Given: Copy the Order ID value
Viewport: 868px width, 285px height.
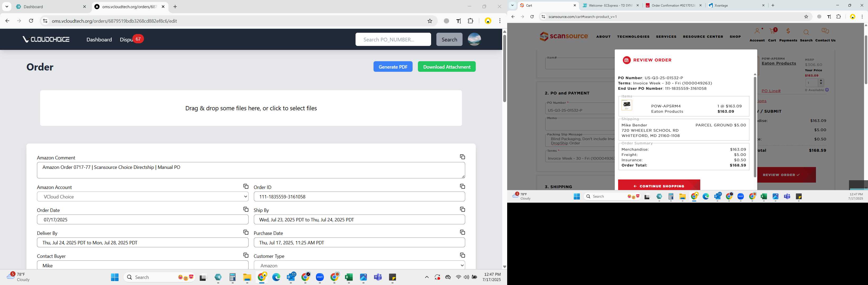Looking at the screenshot, I should (x=462, y=186).
